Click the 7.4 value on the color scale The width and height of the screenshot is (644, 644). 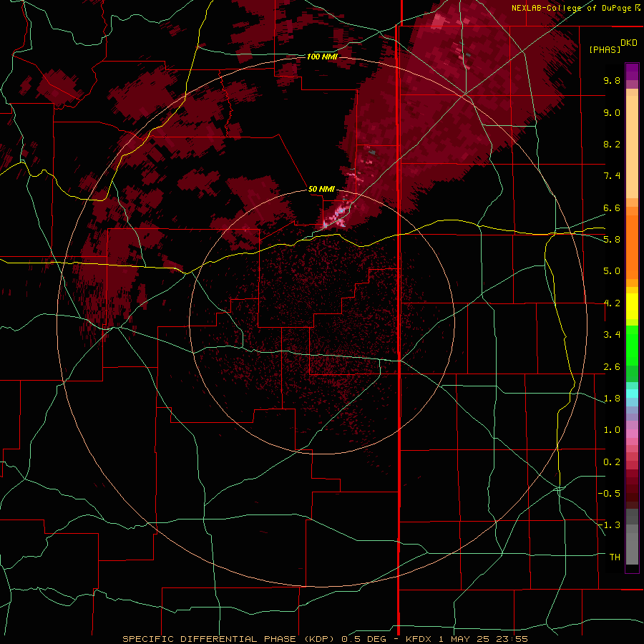612,176
